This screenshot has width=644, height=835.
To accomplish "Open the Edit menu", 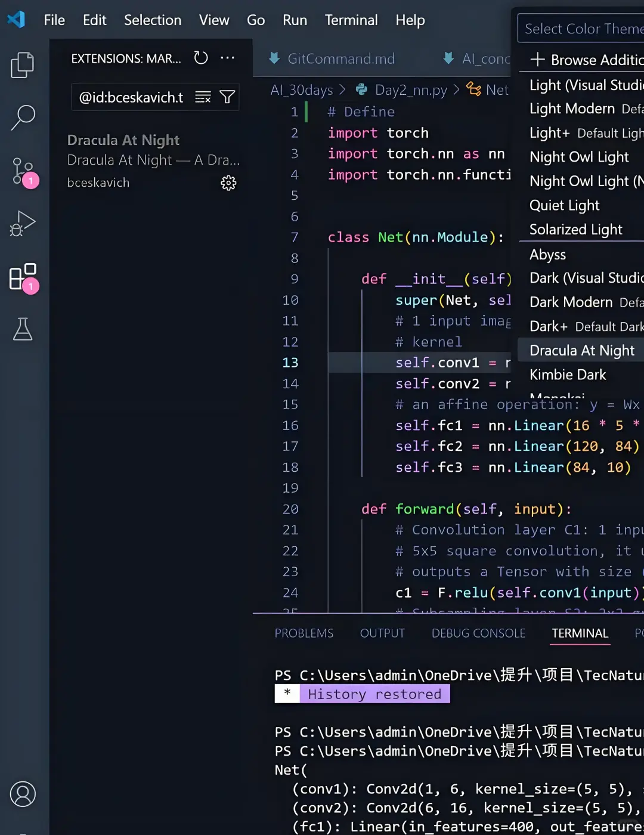I will 94,20.
